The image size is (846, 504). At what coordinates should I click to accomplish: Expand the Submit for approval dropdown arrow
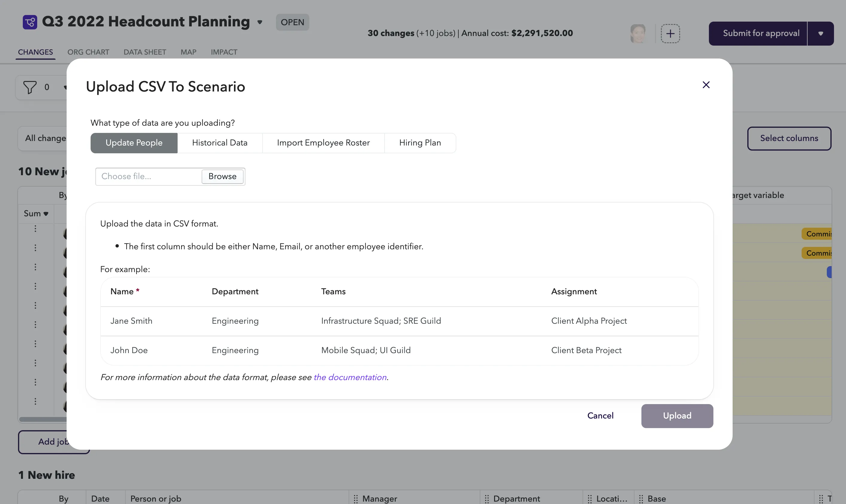[820, 33]
